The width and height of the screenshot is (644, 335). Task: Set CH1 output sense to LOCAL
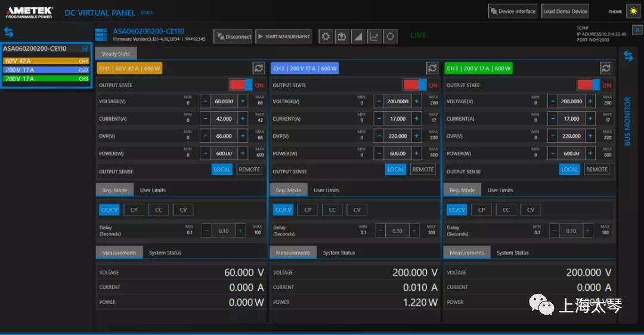pos(222,170)
